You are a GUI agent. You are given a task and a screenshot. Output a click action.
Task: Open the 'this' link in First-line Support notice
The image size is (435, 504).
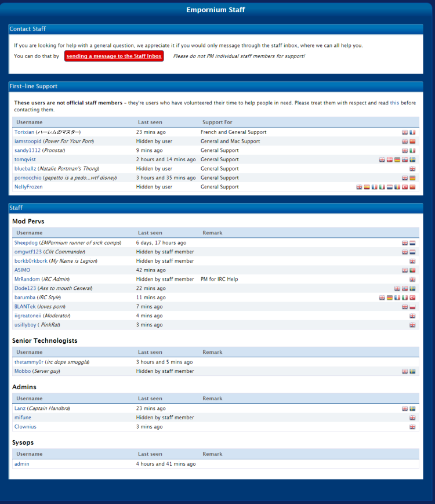tap(394, 103)
